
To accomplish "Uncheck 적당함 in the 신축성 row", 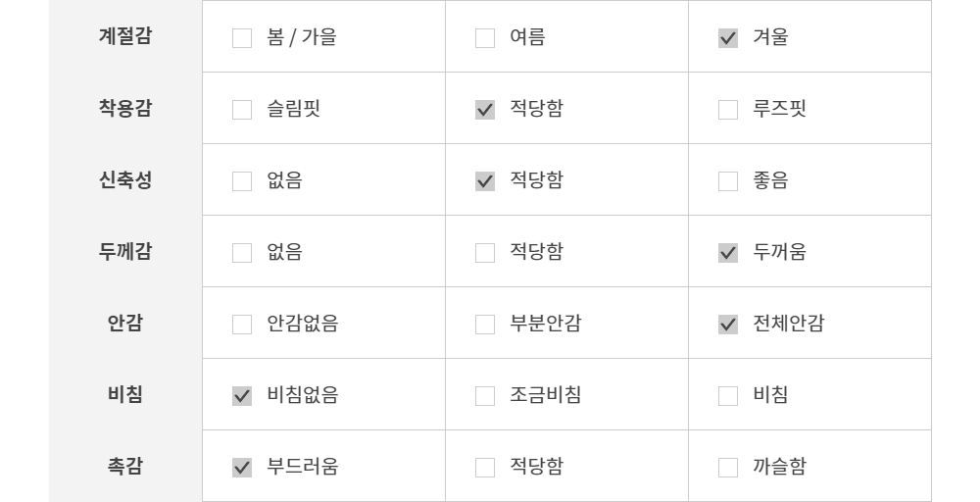I will [x=485, y=181].
